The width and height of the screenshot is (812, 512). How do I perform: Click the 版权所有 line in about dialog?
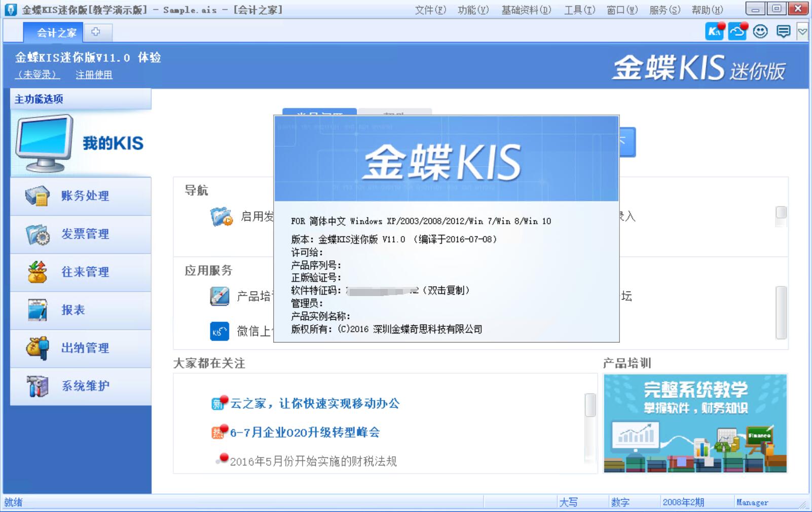coord(386,329)
